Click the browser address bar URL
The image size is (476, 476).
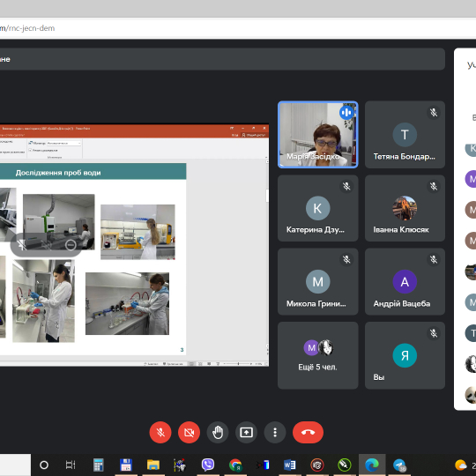(27, 28)
